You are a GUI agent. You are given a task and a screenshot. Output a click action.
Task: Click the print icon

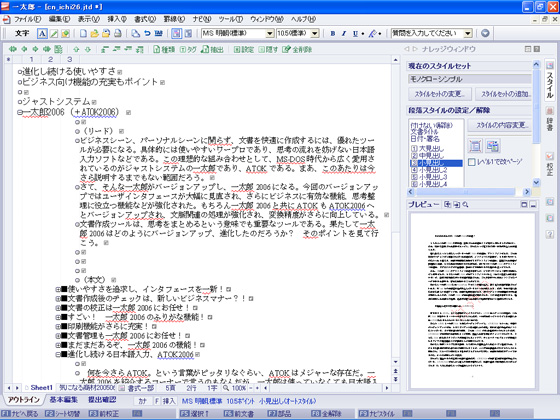point(118,34)
